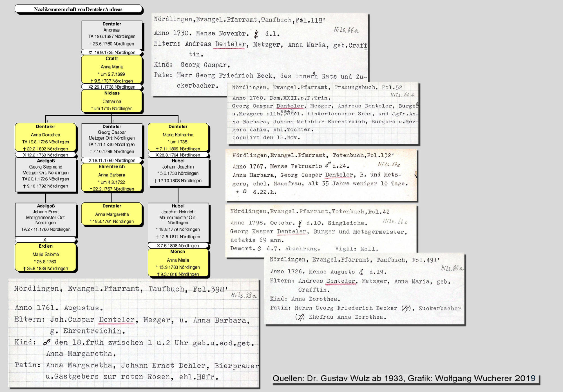
Task: Click the Niclass Catharina spouse box
Action: (x=112, y=101)
